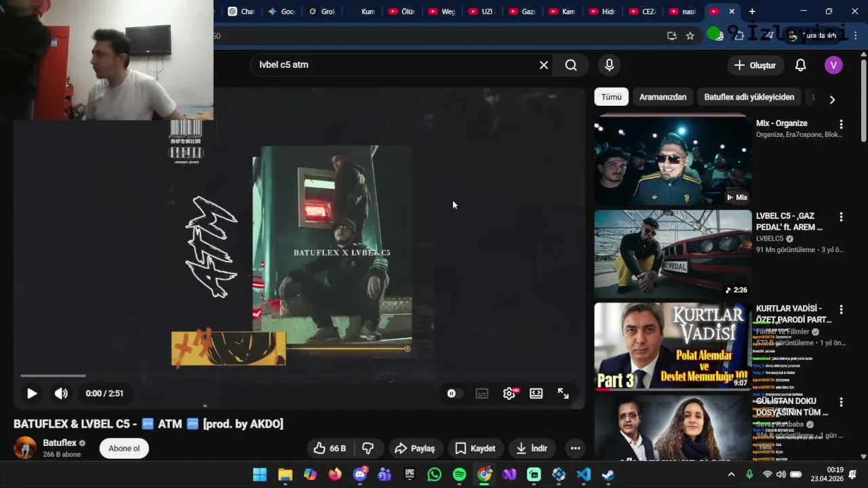Image resolution: width=868 pixels, height=488 pixels.
Task: Open GÜLİSTAN DOKU DOSYASININ video thumbnail
Action: [673, 428]
